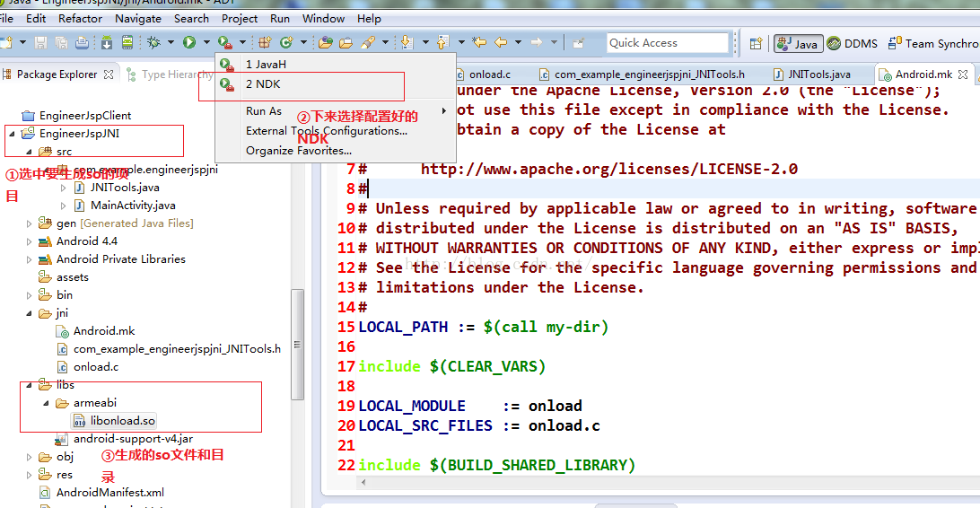Expand the gen Generated Java Files folder
The image size is (980, 508).
coord(30,223)
